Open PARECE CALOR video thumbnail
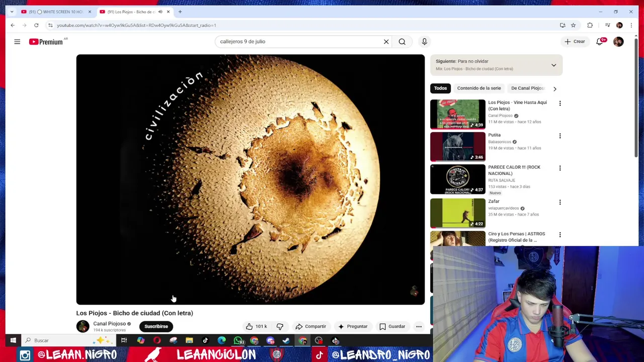The height and width of the screenshot is (362, 644). (x=458, y=179)
